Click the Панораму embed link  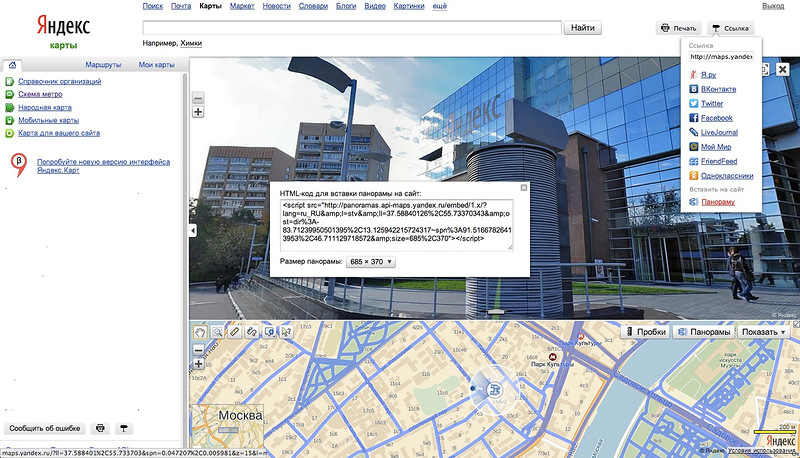pos(718,202)
